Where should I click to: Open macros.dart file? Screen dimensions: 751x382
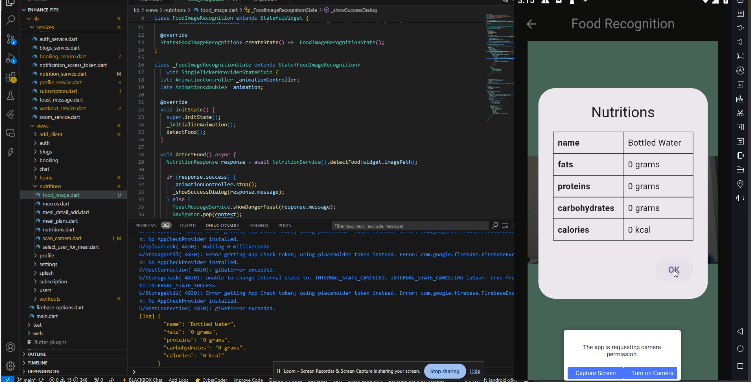point(56,204)
